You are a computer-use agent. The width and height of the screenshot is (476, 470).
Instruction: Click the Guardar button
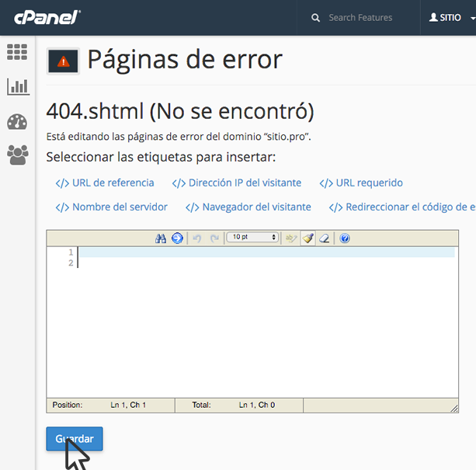[x=75, y=439]
